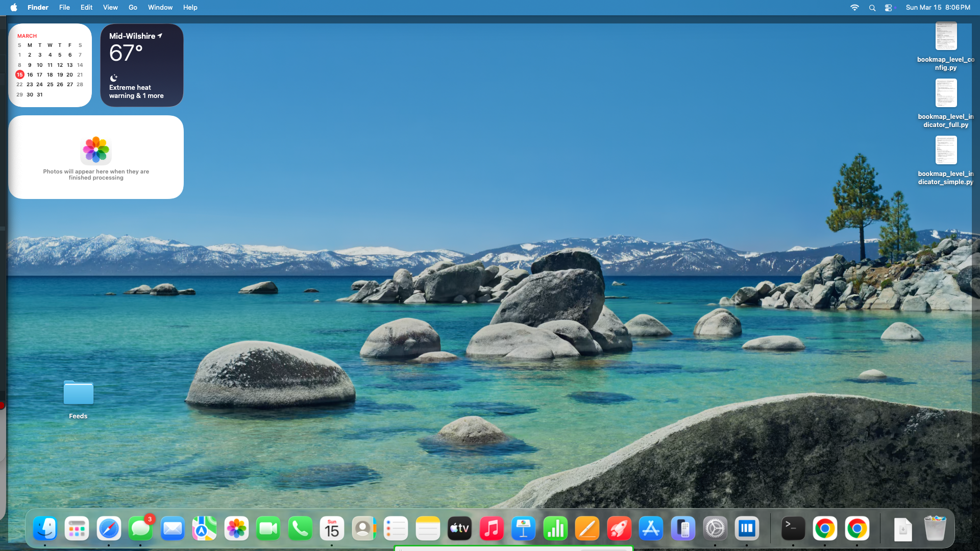
Task: Click the Wi-Fi status icon
Action: click(854, 8)
